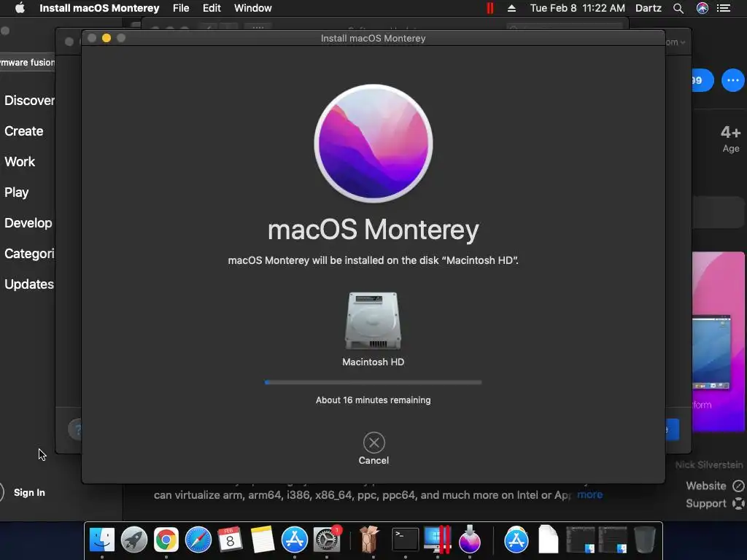Open Safari from the Dock
747x560 pixels.
click(198, 540)
